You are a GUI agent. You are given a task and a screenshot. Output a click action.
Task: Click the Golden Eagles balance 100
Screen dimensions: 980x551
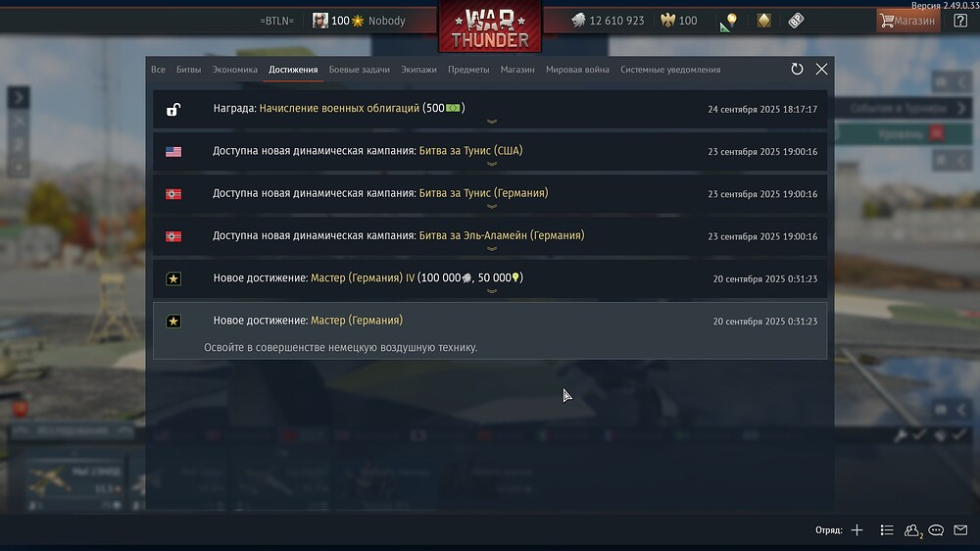pos(679,21)
